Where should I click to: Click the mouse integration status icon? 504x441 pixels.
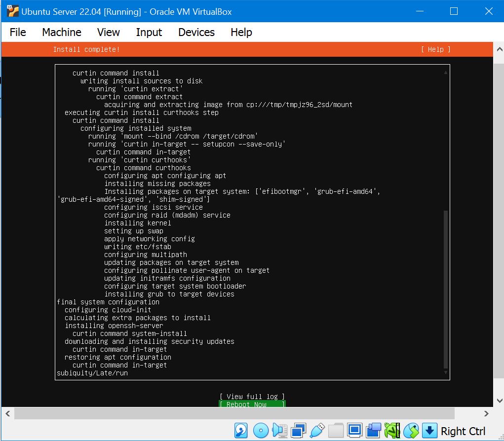click(411, 431)
